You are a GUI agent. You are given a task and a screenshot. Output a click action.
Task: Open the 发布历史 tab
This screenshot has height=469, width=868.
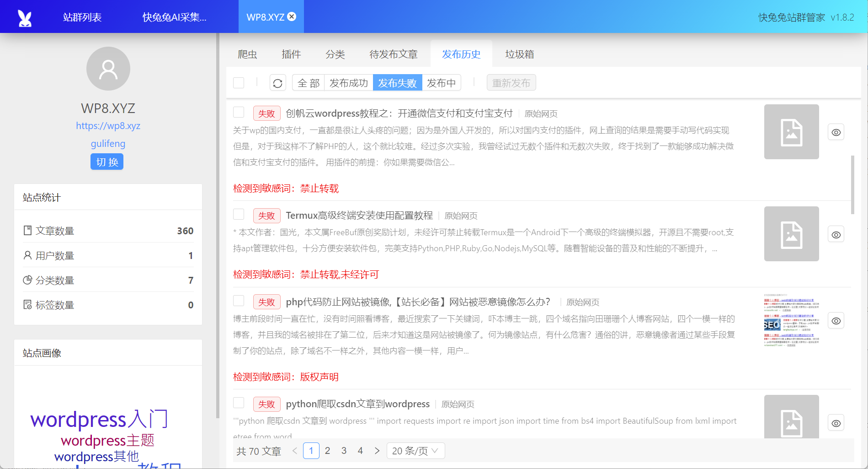pyautogui.click(x=461, y=54)
